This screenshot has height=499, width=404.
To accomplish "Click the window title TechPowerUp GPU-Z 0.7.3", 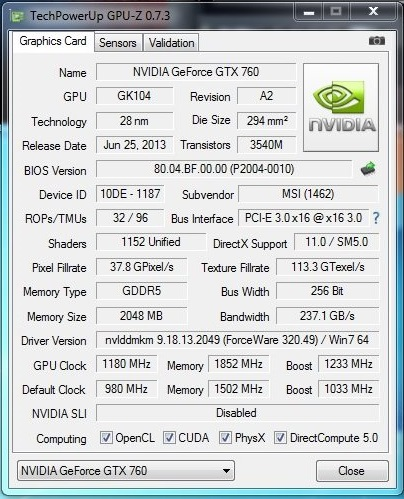I will coord(100,16).
